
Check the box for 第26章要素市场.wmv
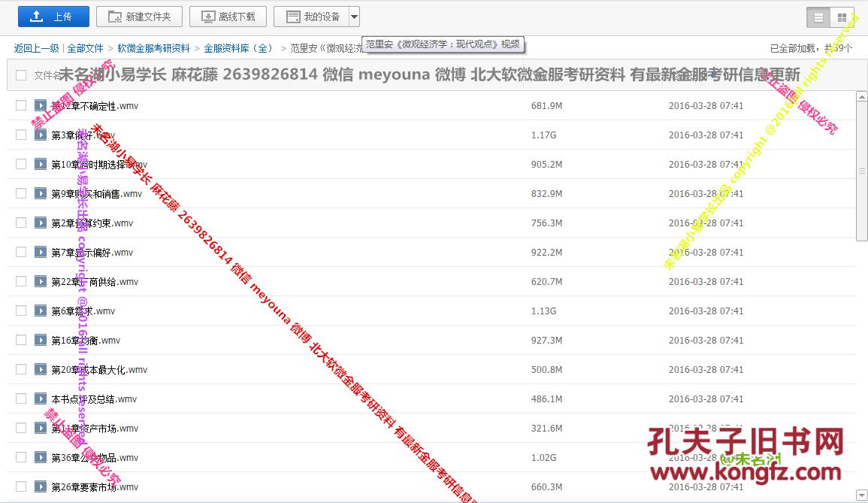pos(21,487)
